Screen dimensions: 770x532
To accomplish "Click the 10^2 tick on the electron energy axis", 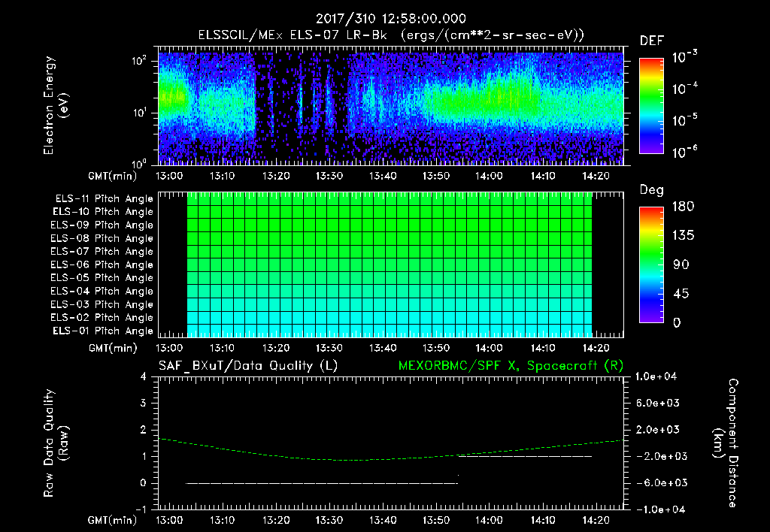I will coord(139,61).
